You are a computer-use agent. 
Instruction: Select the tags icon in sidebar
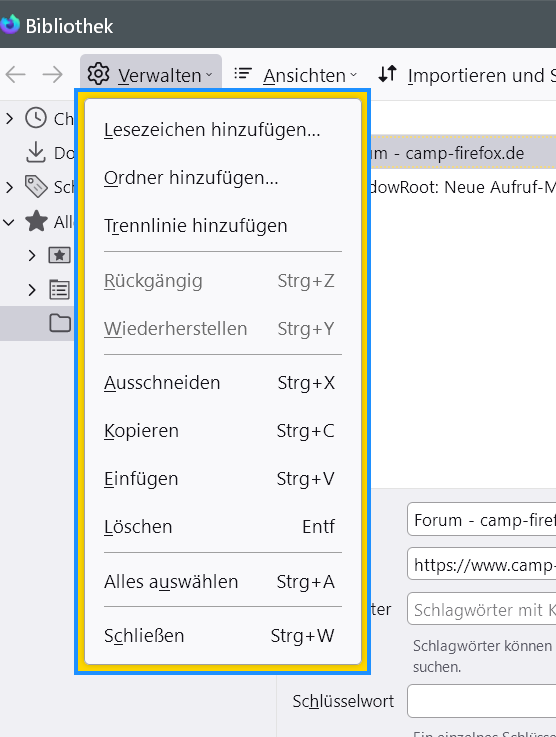click(x=36, y=187)
